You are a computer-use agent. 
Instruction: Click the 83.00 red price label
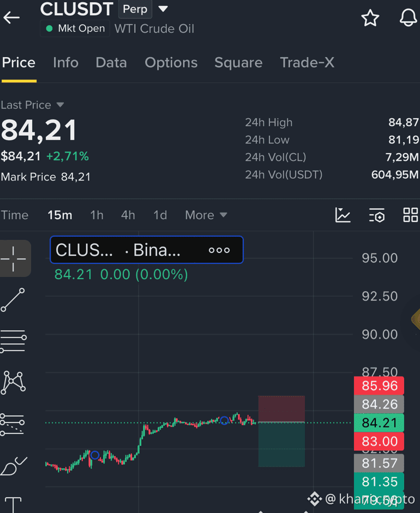pos(379,442)
